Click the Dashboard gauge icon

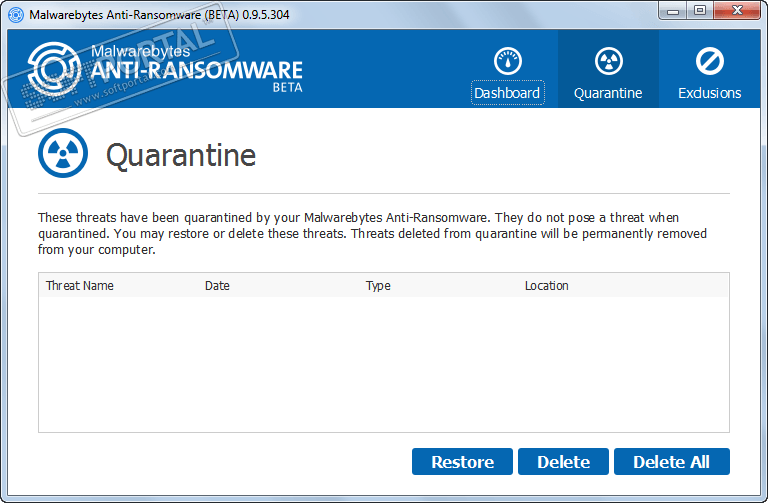pyautogui.click(x=507, y=61)
